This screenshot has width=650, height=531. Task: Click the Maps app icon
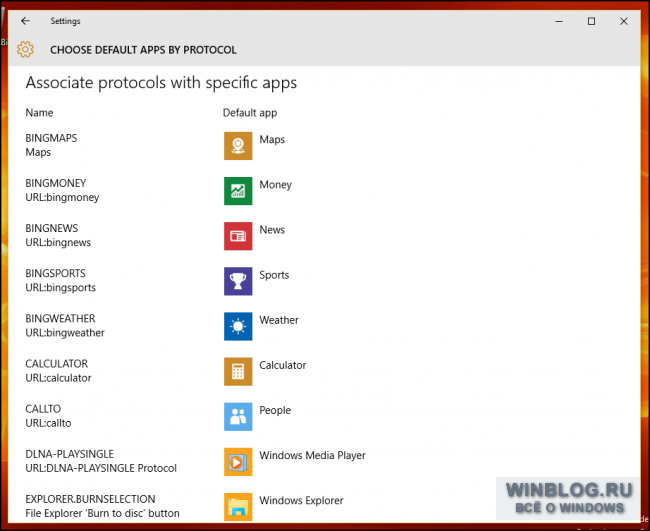pyautogui.click(x=238, y=146)
